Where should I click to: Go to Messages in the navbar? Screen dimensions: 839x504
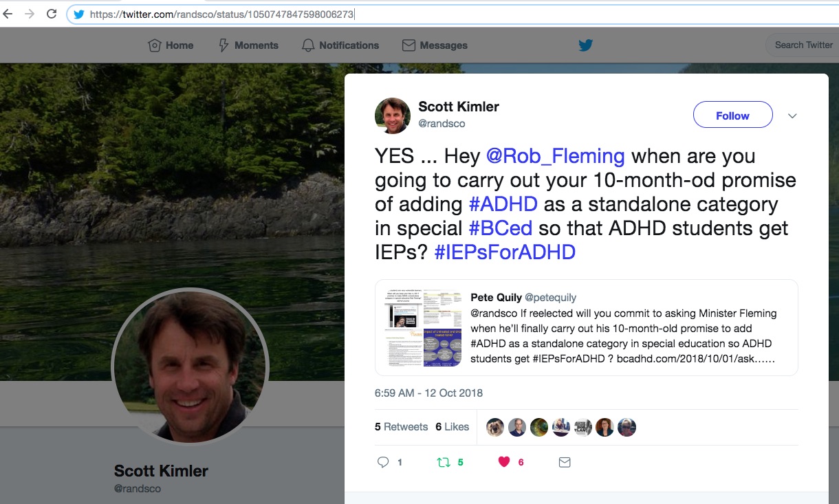[435, 45]
